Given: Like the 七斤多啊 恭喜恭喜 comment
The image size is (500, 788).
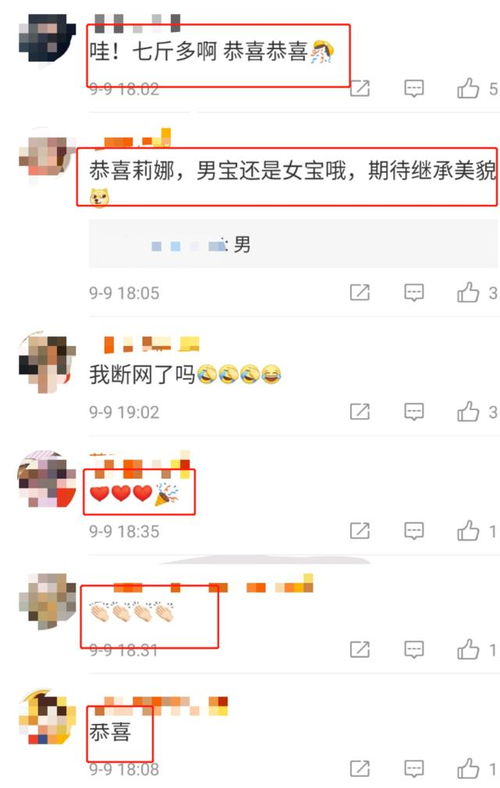Looking at the screenshot, I should (468, 88).
